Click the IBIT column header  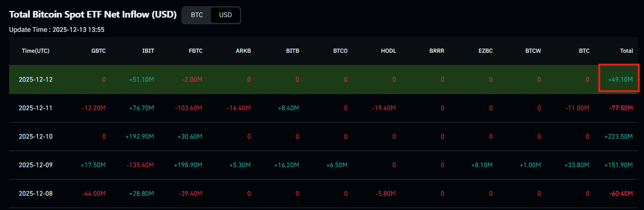pos(148,51)
